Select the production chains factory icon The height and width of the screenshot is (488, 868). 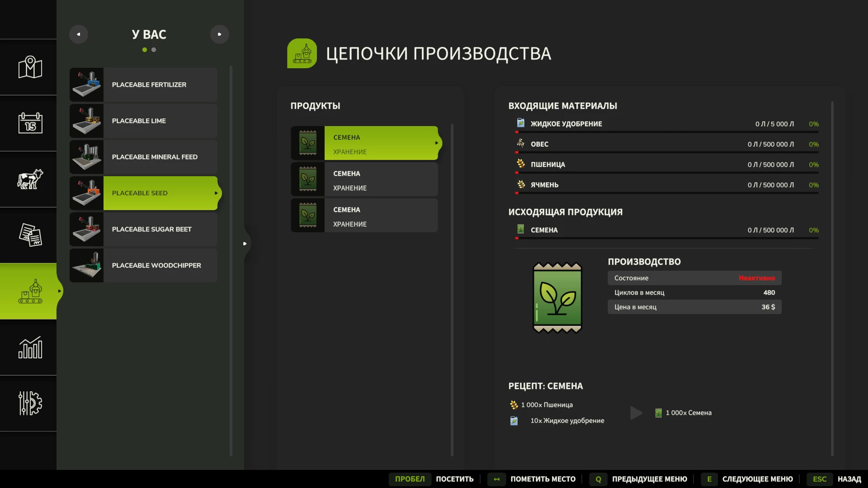(x=30, y=291)
